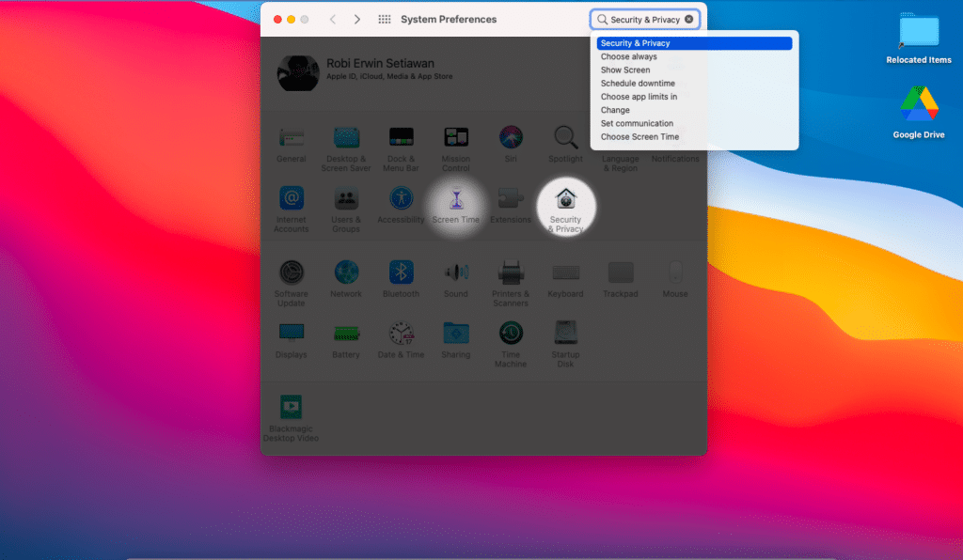
Task: Open Siri preferences
Action: click(511, 145)
